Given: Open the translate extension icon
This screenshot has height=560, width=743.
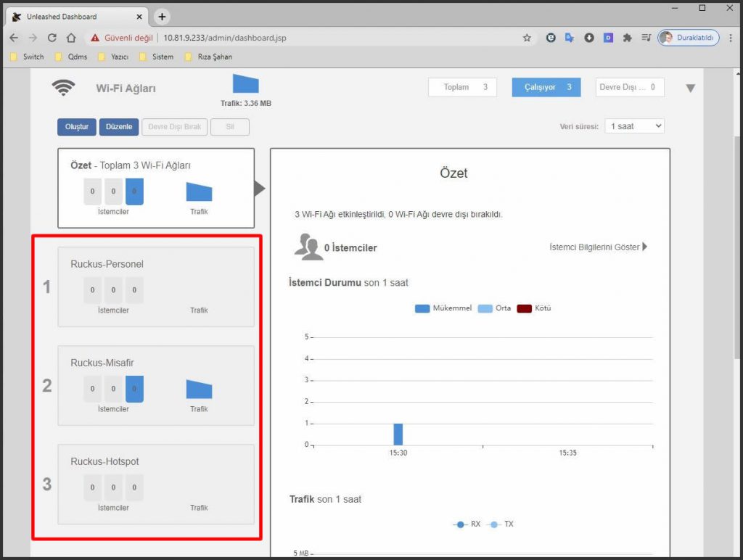Looking at the screenshot, I should tap(570, 38).
